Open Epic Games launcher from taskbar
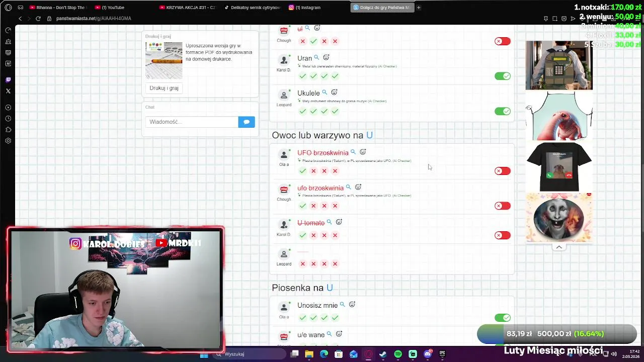Image resolution: width=644 pixels, height=362 pixels. [442, 354]
